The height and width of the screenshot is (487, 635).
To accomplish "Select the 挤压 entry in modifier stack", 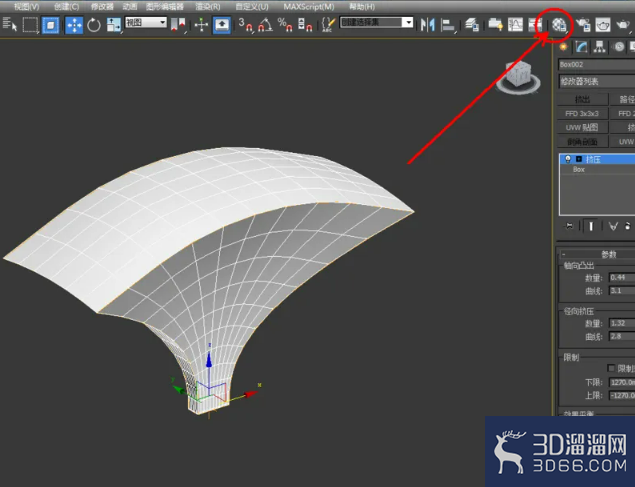I will (598, 159).
